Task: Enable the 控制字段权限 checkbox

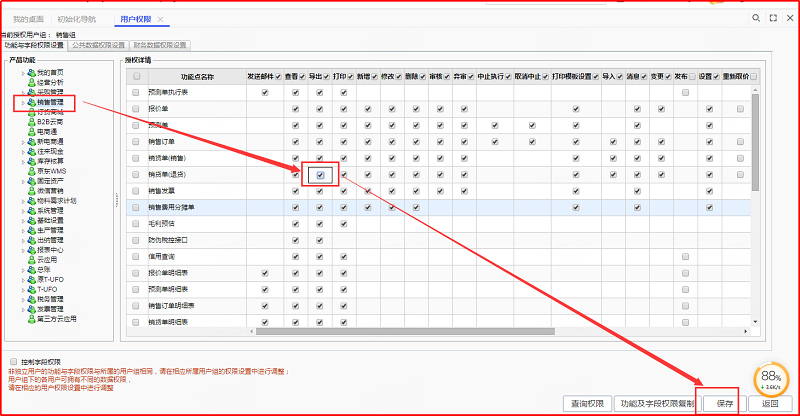Action: pyautogui.click(x=13, y=362)
